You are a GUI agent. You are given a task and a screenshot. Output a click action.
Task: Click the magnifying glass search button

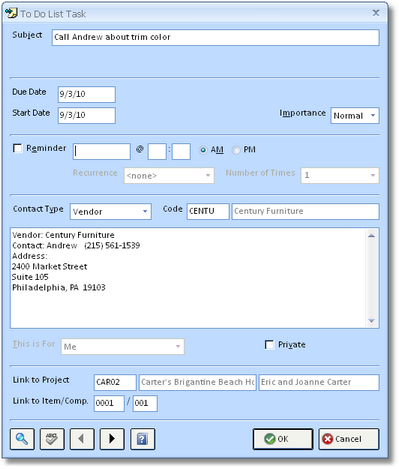tap(22, 439)
